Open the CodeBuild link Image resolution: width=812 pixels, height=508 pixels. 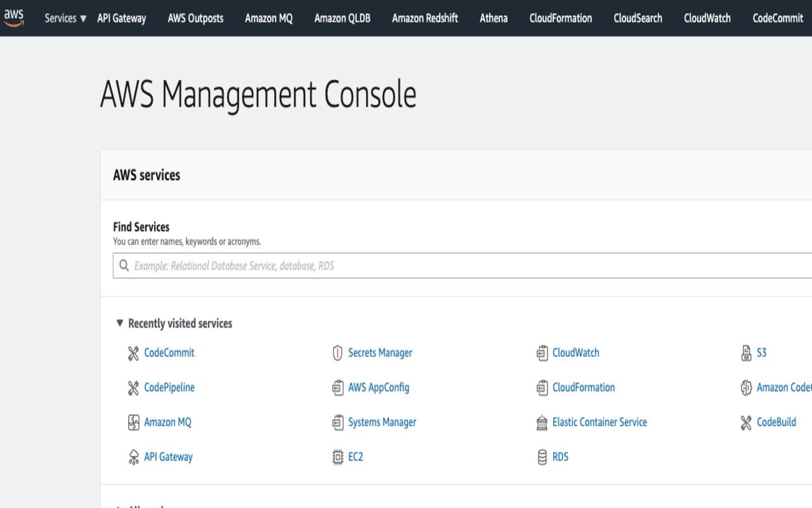[776, 422]
